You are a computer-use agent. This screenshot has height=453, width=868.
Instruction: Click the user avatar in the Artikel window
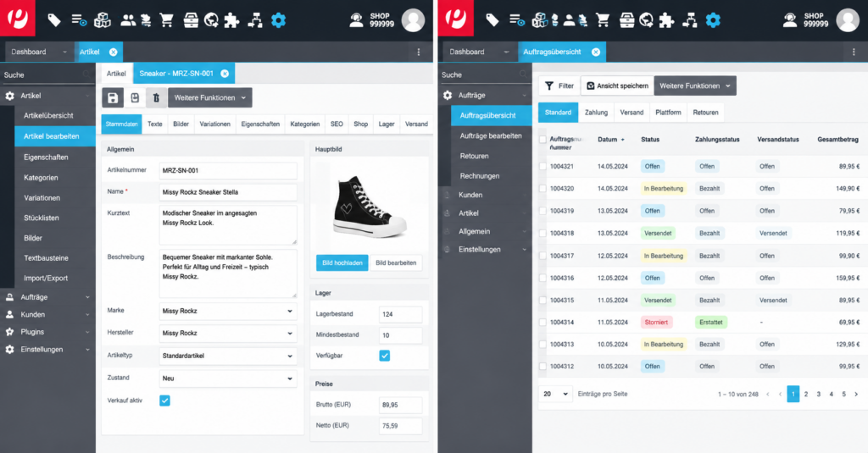coord(413,20)
